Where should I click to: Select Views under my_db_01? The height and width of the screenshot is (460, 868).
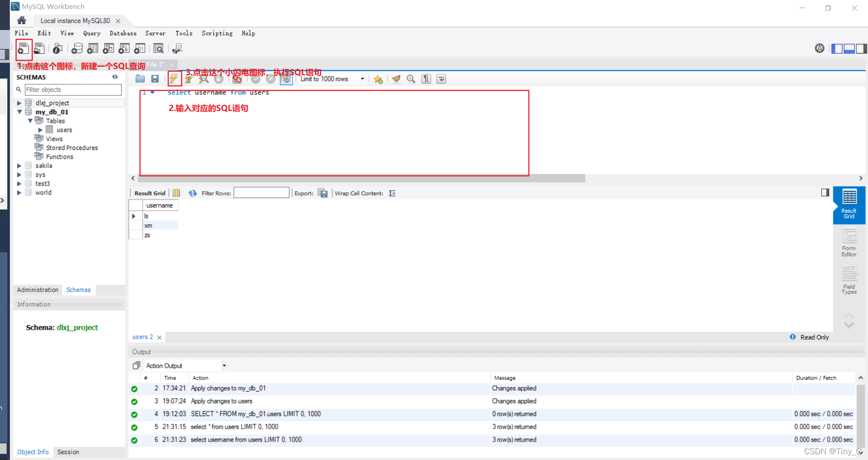coord(54,139)
